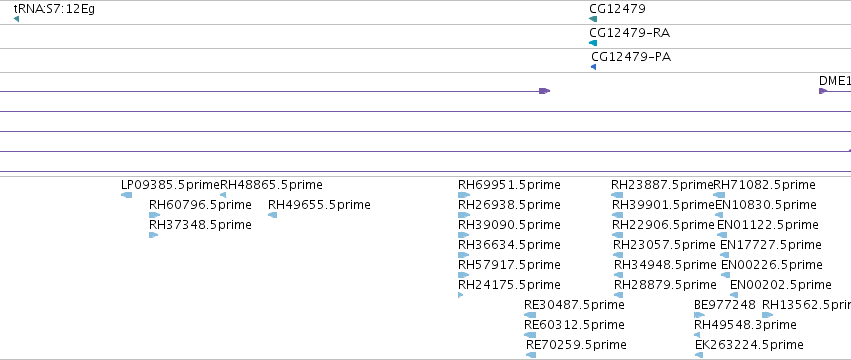Select the BE977248 EST arrow glyph
Image resolution: width=851 pixels, height=360 pixels.
point(700,315)
